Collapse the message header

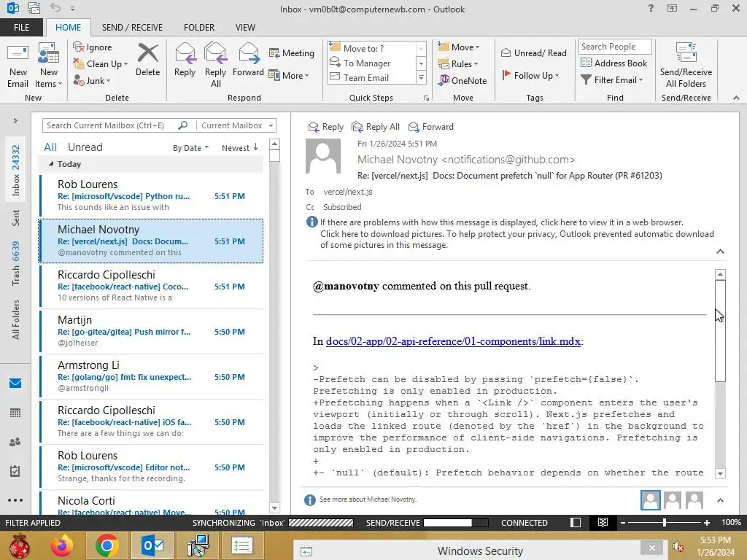(720, 252)
